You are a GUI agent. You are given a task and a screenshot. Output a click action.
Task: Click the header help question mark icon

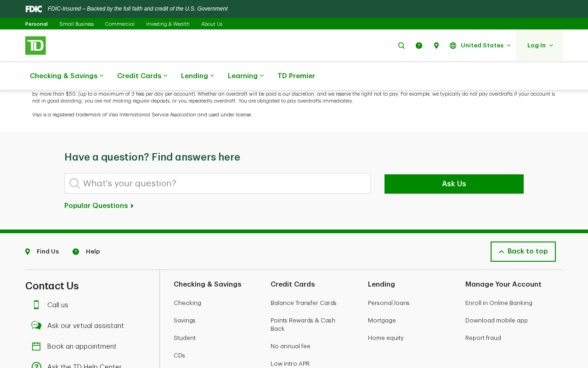419,46
